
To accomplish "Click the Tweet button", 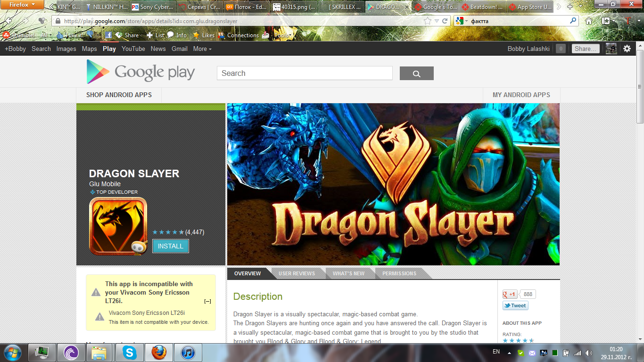I will (x=515, y=305).
